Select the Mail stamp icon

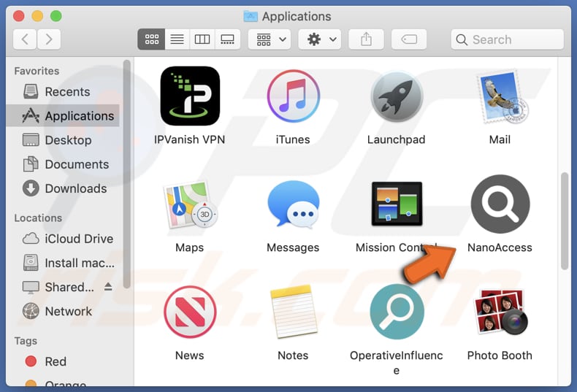(x=502, y=96)
